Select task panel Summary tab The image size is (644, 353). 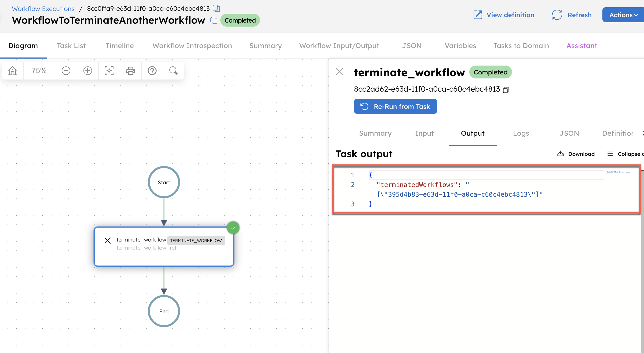click(x=375, y=133)
